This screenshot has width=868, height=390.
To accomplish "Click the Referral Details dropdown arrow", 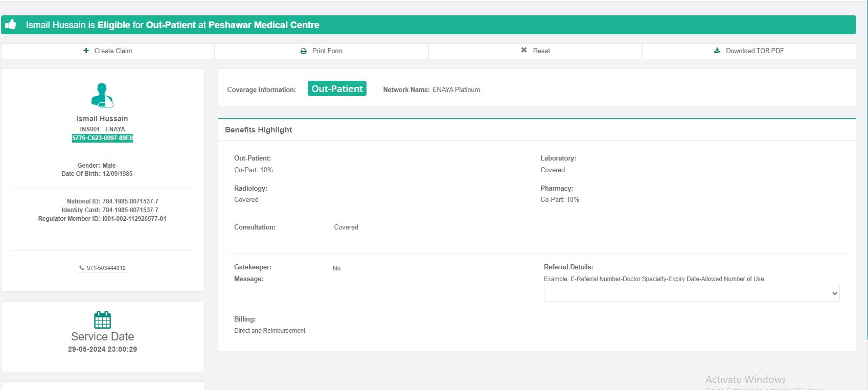I will [834, 293].
